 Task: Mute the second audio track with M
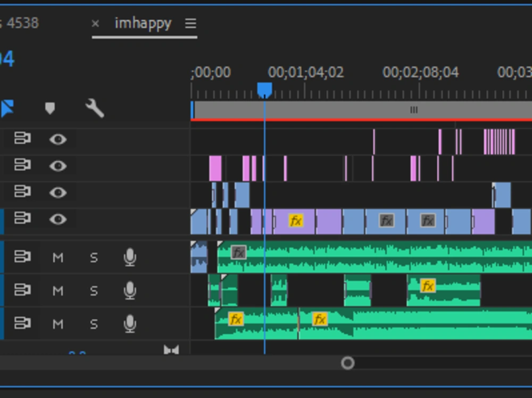pos(58,291)
